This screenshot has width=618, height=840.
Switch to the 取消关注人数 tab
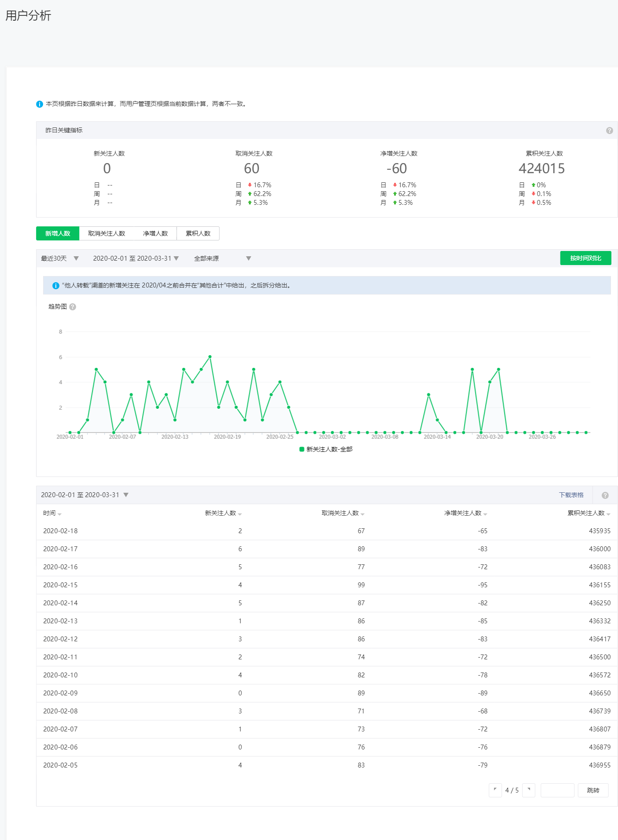pyautogui.click(x=106, y=233)
